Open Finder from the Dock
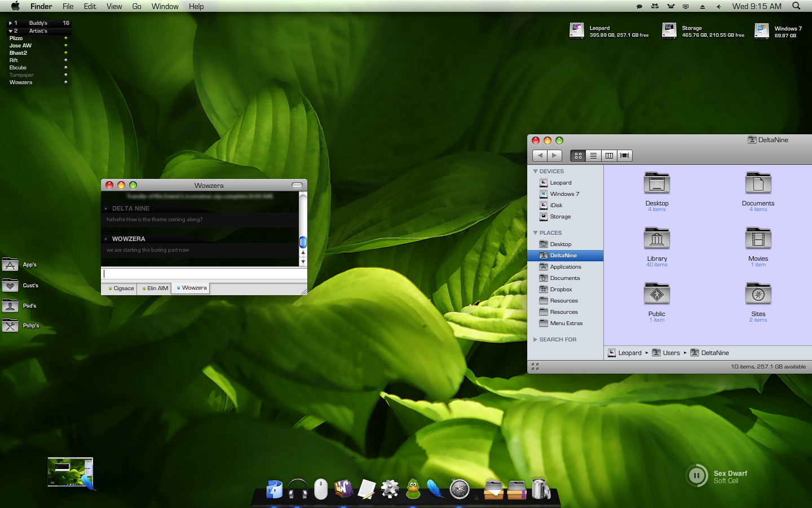 [275, 489]
